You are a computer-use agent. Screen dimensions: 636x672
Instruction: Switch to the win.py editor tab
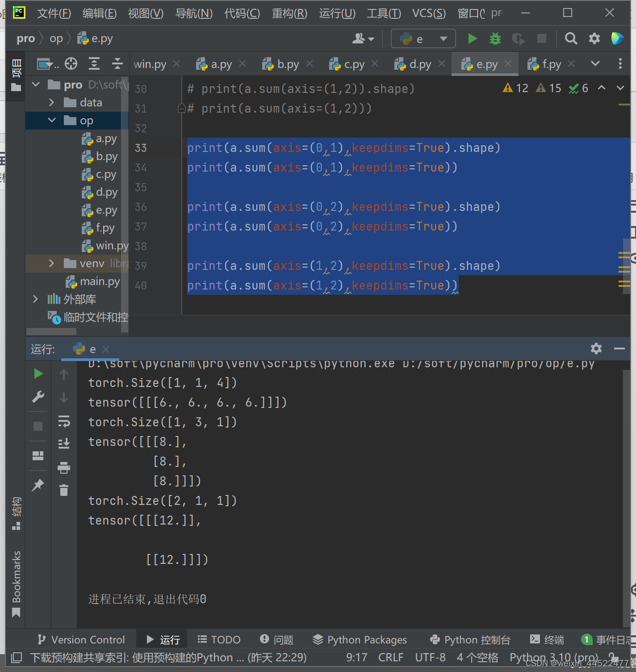coord(150,64)
